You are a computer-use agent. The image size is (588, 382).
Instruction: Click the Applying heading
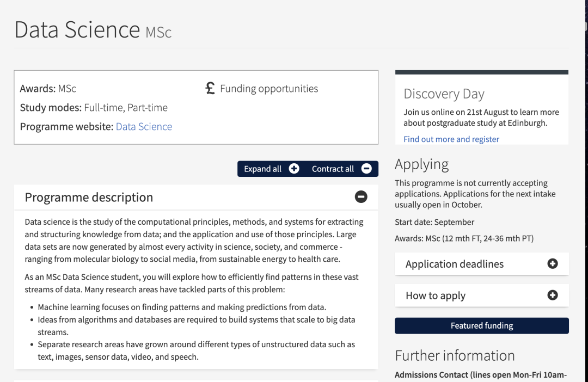422,164
